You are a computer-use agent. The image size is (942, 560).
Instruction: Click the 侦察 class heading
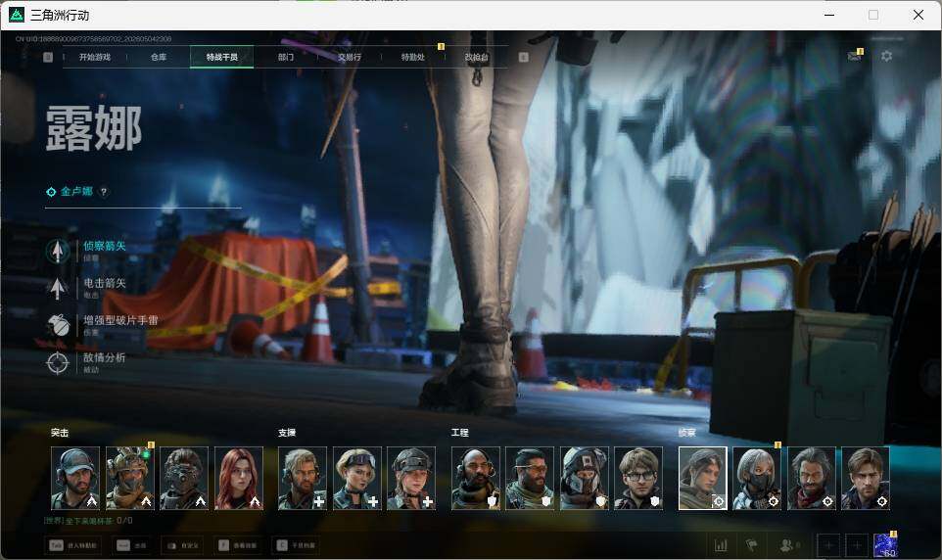tap(686, 433)
